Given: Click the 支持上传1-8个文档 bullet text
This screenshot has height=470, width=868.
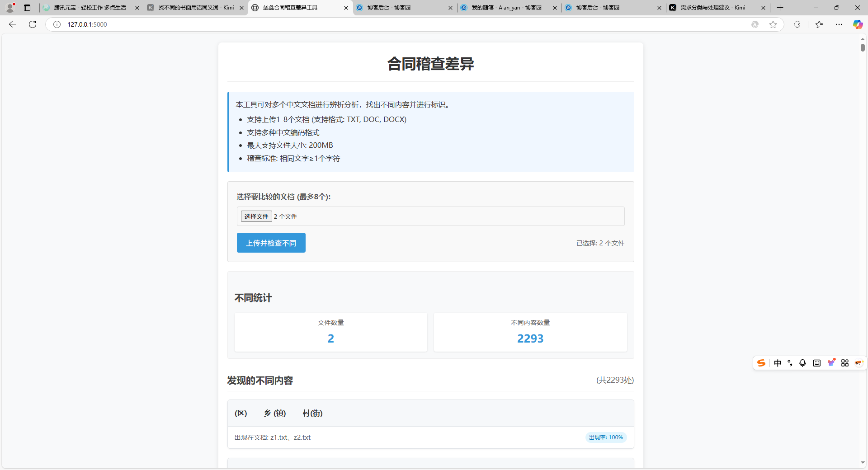Looking at the screenshot, I should tap(326, 119).
